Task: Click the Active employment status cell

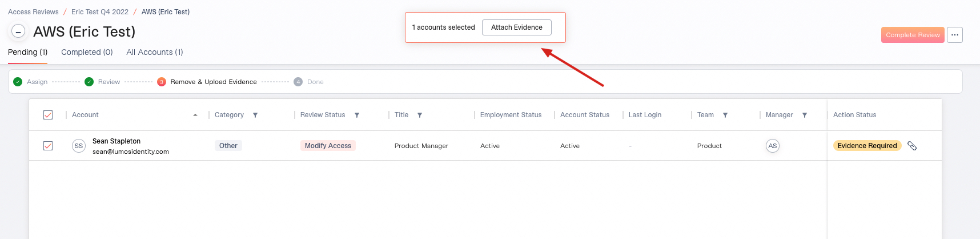Action: (x=490, y=146)
